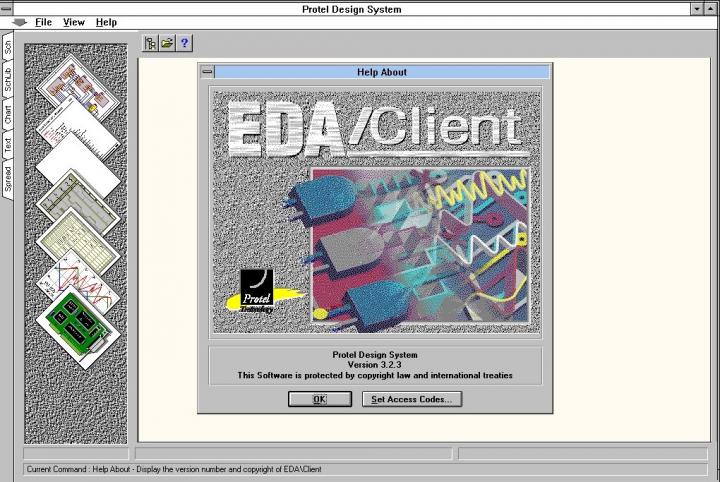This screenshot has width=720, height=482.
Task: Switch to the Sch side tab
Action: click(x=8, y=48)
